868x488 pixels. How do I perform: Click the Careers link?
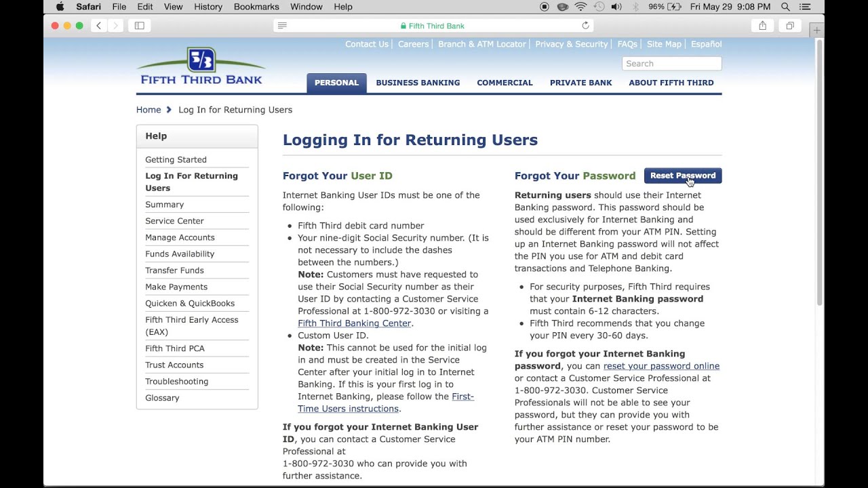[x=414, y=44]
